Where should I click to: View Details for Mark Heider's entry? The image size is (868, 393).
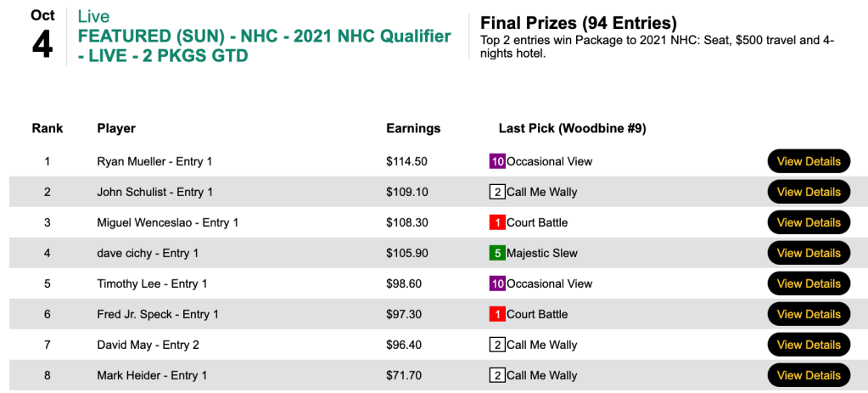808,375
